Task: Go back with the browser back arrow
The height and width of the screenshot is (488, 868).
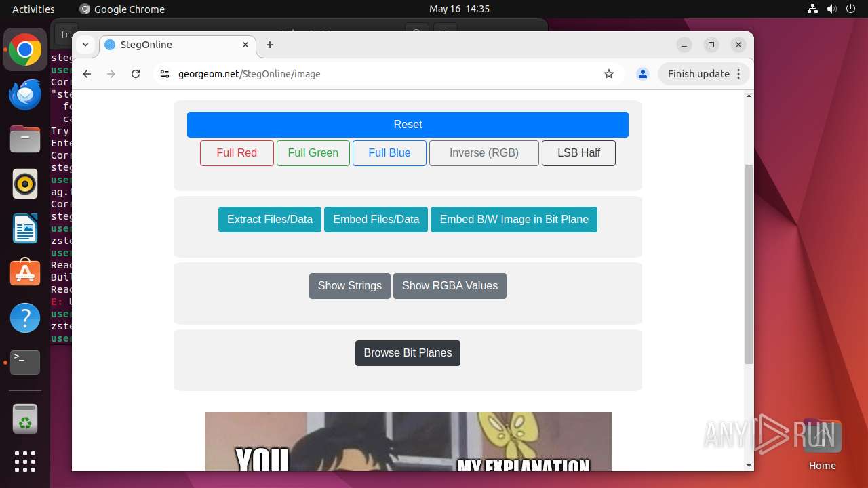Action: [x=87, y=74]
